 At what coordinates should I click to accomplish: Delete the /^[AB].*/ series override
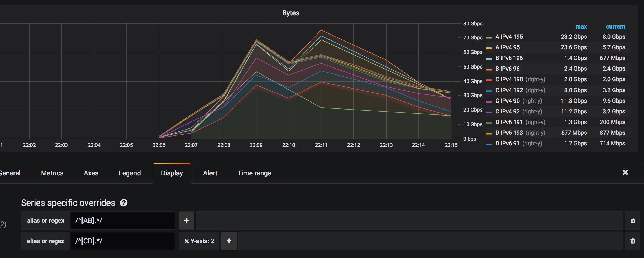[632, 220]
